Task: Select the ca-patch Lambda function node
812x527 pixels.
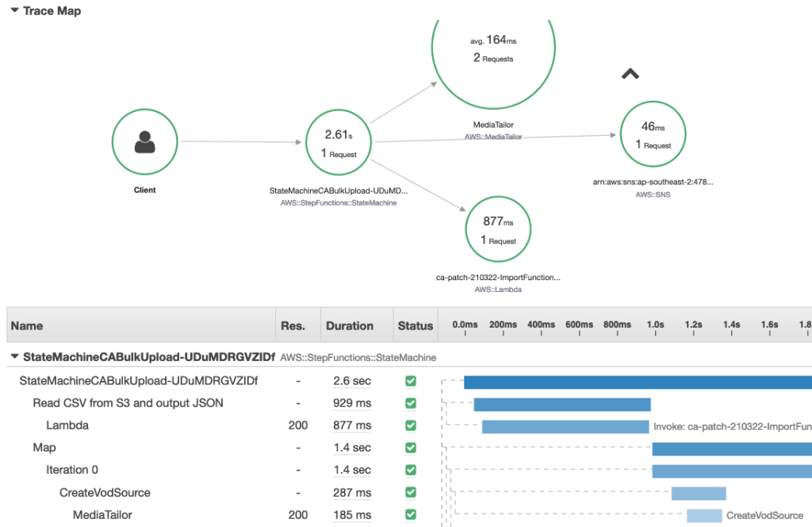Action: [498, 229]
